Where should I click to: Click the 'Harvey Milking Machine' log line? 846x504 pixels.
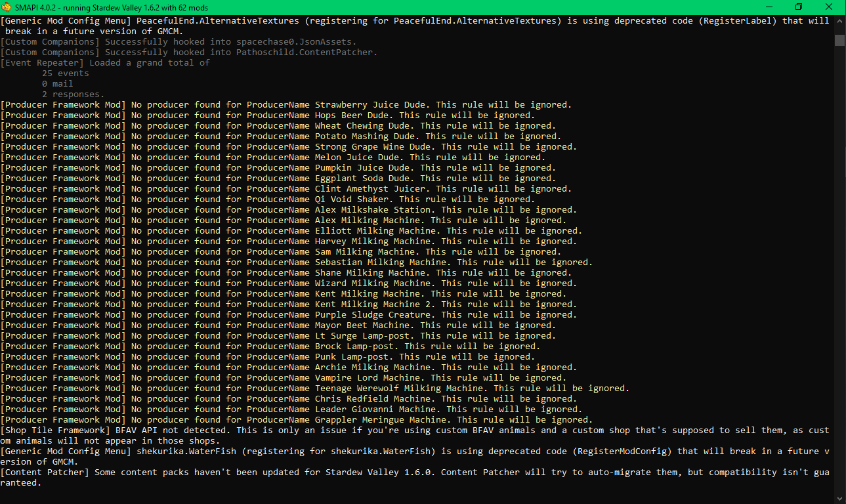pyautogui.click(x=289, y=241)
